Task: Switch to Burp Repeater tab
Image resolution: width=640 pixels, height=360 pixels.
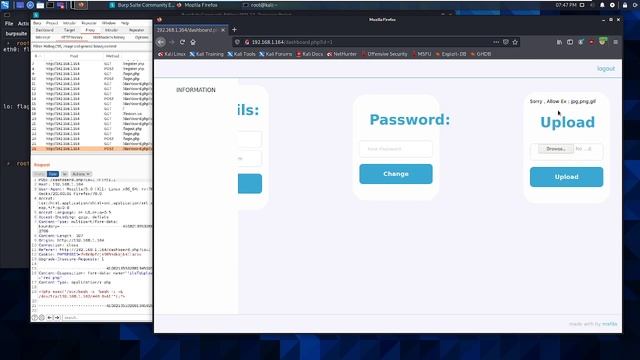Action: pos(136,30)
